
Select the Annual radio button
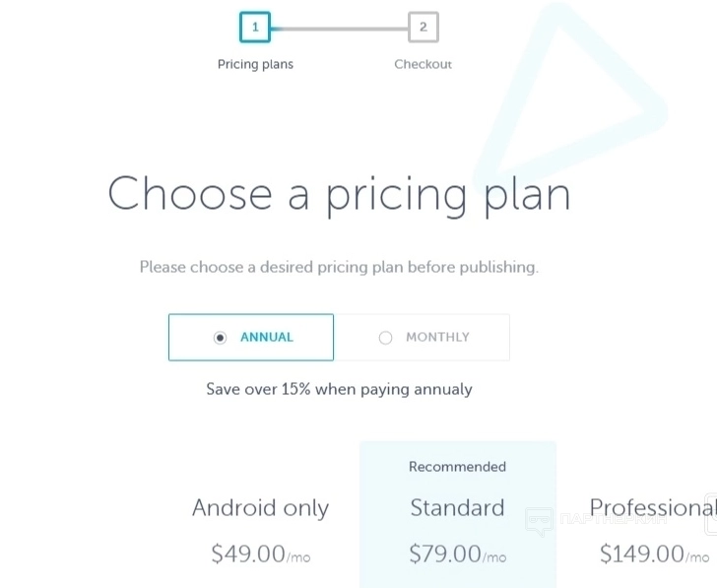(x=221, y=338)
